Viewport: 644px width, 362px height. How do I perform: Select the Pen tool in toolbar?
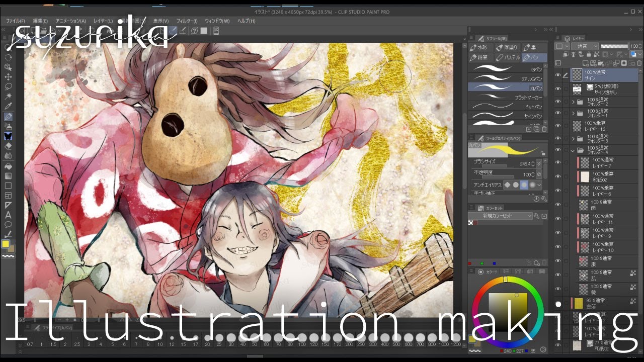[8, 117]
